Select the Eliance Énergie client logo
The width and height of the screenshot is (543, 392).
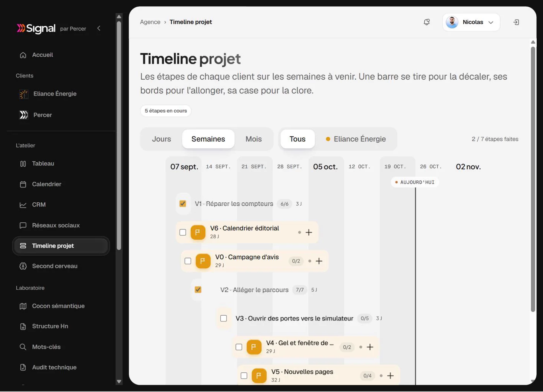coord(24,94)
